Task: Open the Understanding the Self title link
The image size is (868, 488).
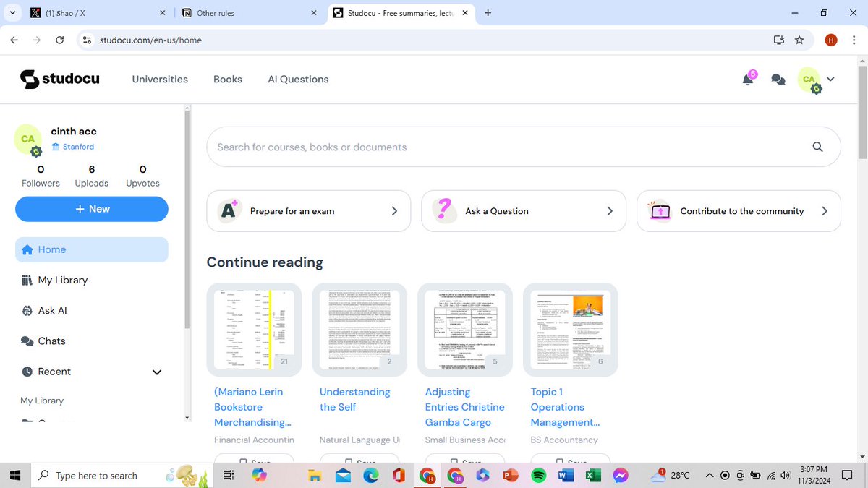Action: point(355,399)
